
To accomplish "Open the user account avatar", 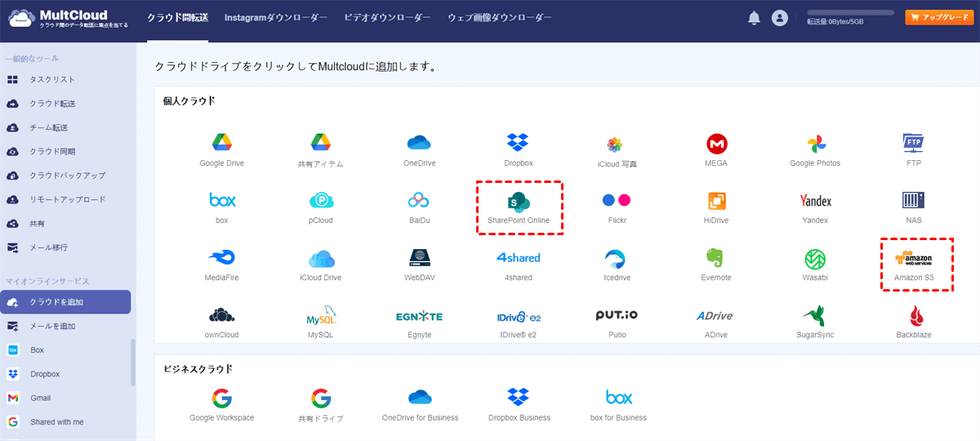I will point(780,18).
